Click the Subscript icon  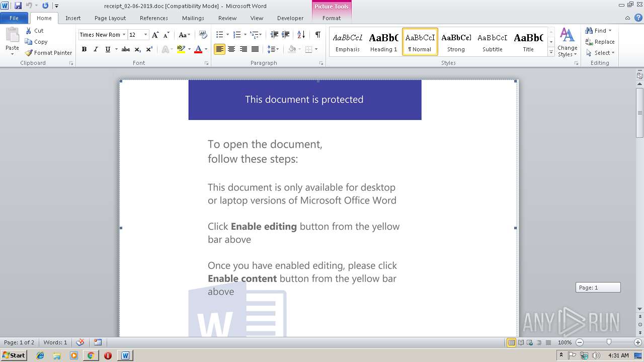[138, 49]
